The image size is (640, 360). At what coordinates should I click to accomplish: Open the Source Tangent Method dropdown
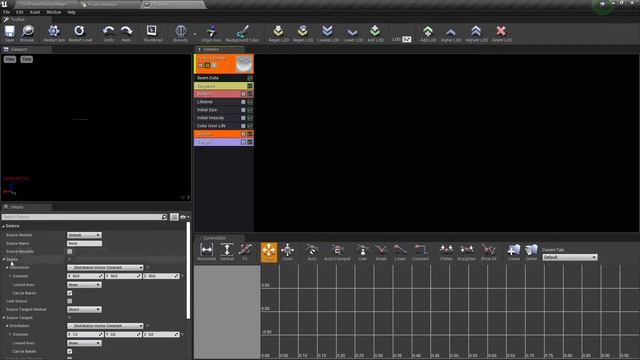pos(84,309)
